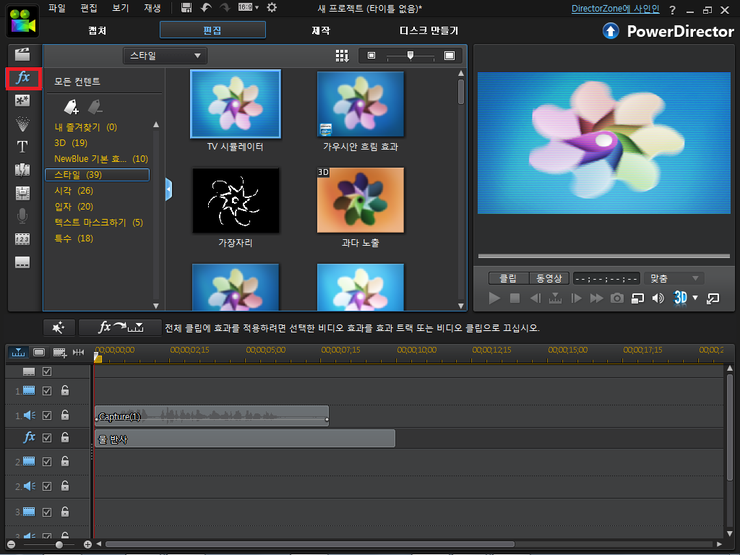
Task: Click the preview volume speaker icon
Action: (657, 298)
